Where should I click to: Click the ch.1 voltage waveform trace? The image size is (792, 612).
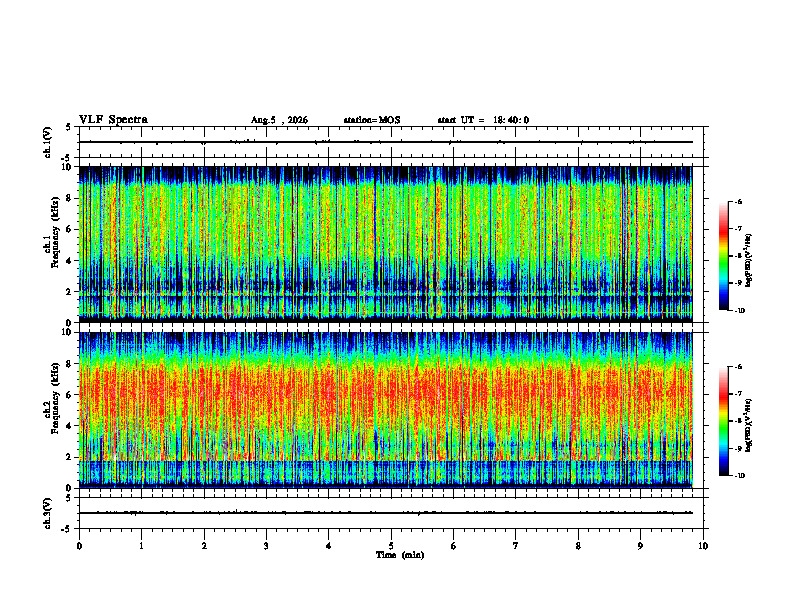pos(386,142)
